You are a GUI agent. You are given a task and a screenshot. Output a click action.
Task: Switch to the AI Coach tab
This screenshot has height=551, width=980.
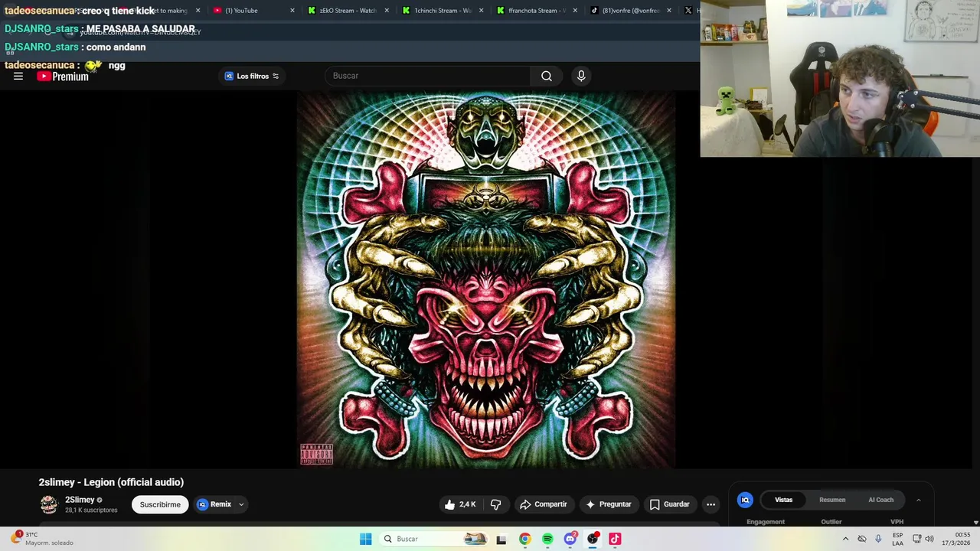[x=880, y=500]
